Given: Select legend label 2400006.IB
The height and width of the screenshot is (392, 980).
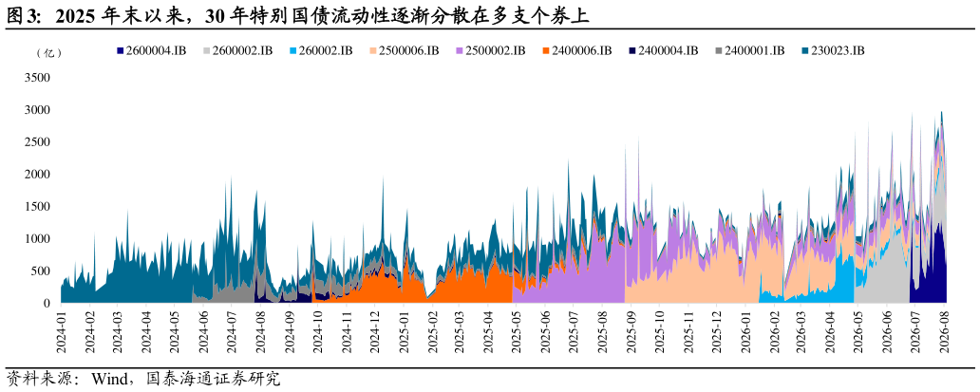Looking at the screenshot, I should [580, 51].
